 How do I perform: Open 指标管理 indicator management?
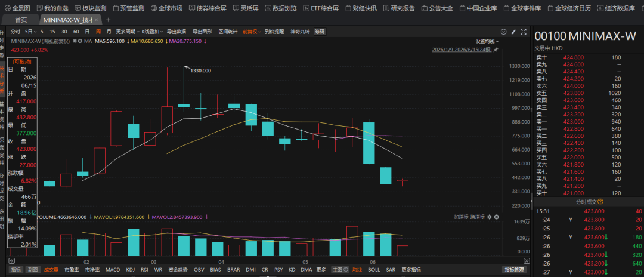(514, 270)
